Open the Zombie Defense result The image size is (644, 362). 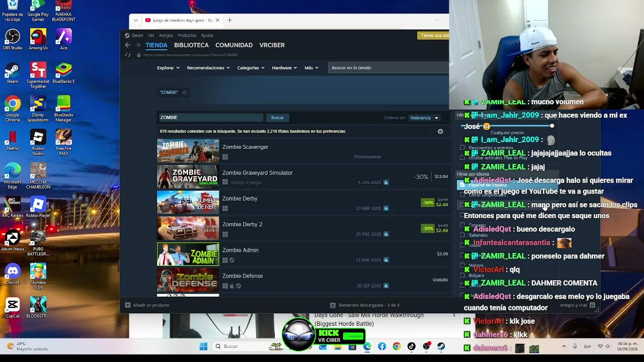[x=303, y=280]
